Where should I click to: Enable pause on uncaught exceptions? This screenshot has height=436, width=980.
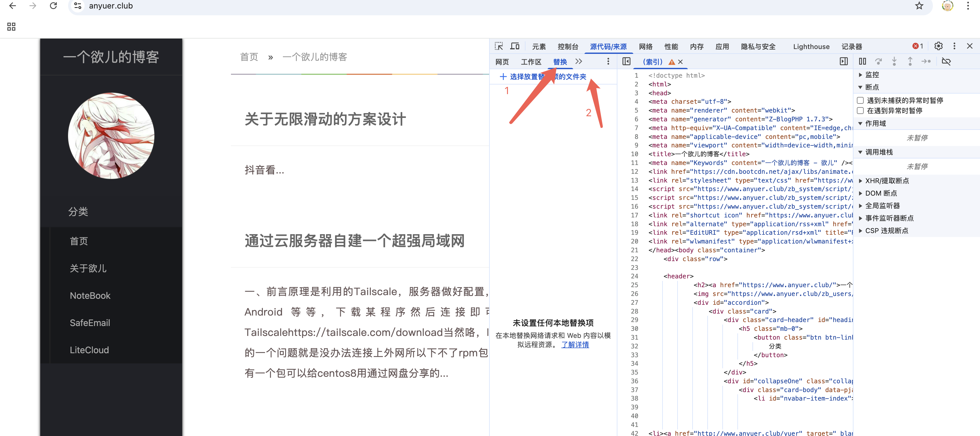click(x=860, y=100)
